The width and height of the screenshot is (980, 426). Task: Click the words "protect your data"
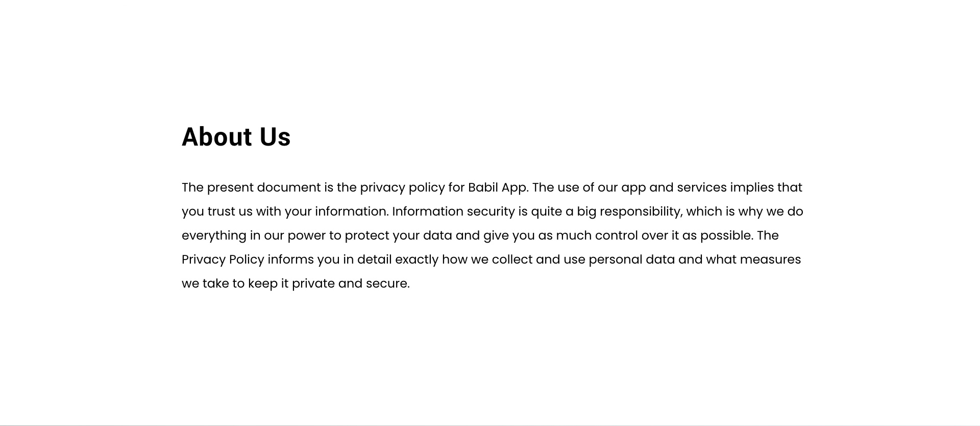click(398, 235)
